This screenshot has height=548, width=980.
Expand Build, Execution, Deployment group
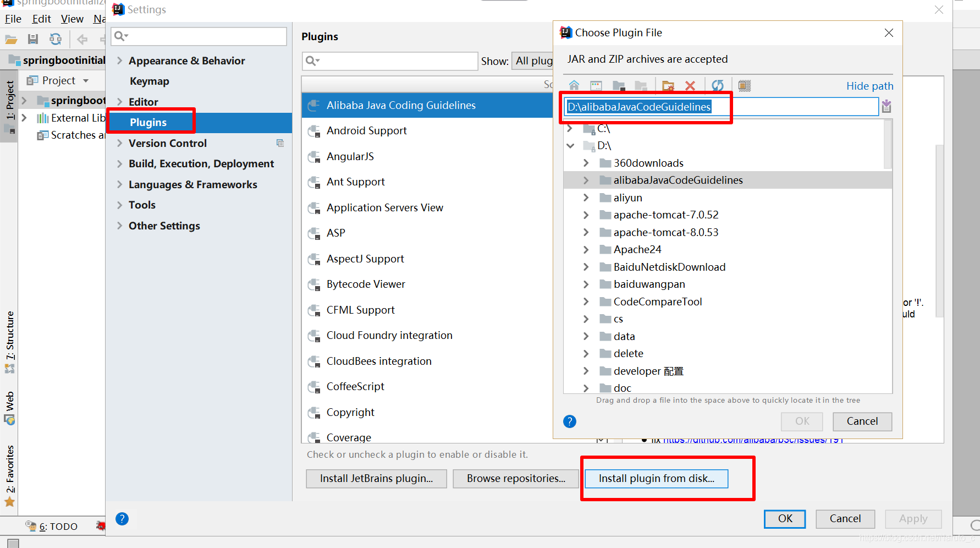pyautogui.click(x=119, y=163)
